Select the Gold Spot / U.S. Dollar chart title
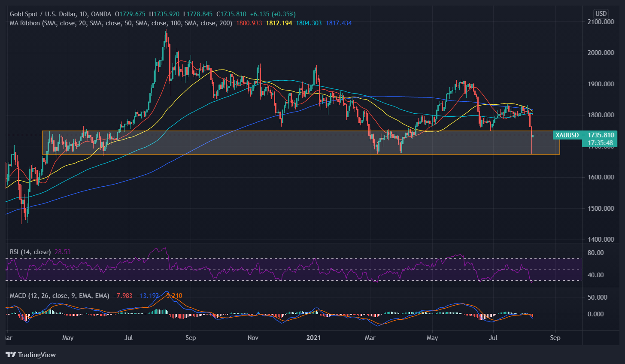Viewport: 625px width, 364px height. tap(60, 14)
